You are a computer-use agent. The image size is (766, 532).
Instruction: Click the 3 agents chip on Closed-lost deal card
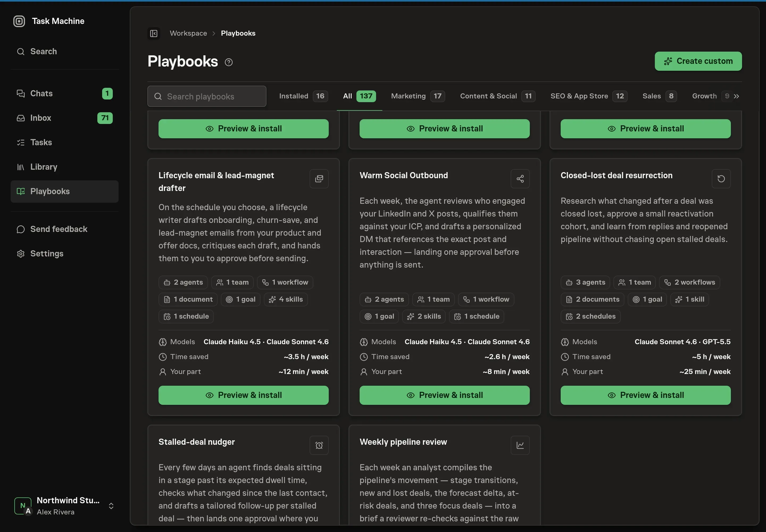(x=585, y=283)
